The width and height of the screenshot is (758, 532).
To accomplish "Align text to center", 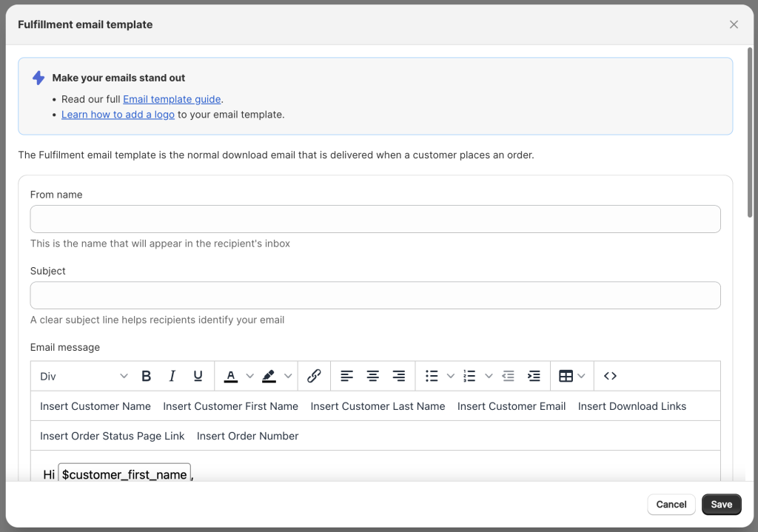I will point(372,376).
